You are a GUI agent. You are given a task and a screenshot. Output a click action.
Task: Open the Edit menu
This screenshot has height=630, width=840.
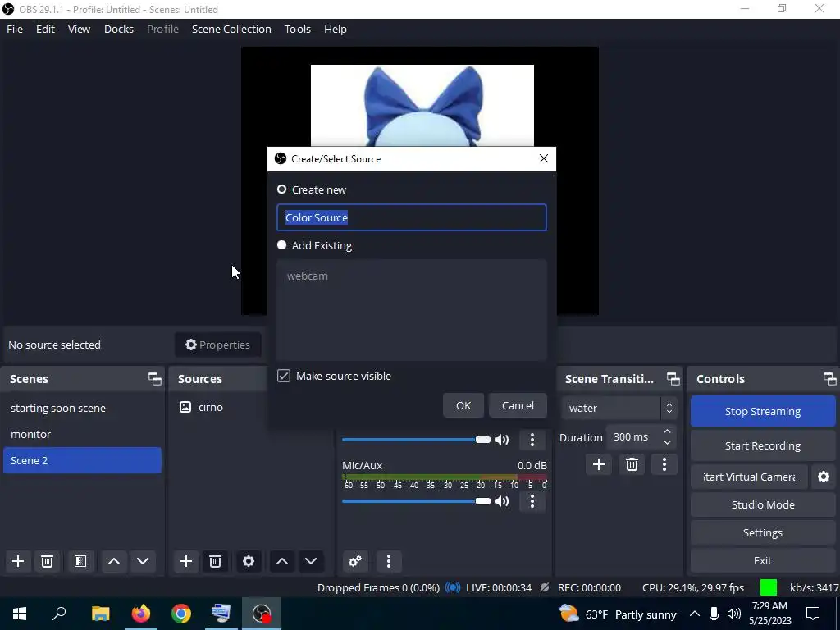[46, 29]
